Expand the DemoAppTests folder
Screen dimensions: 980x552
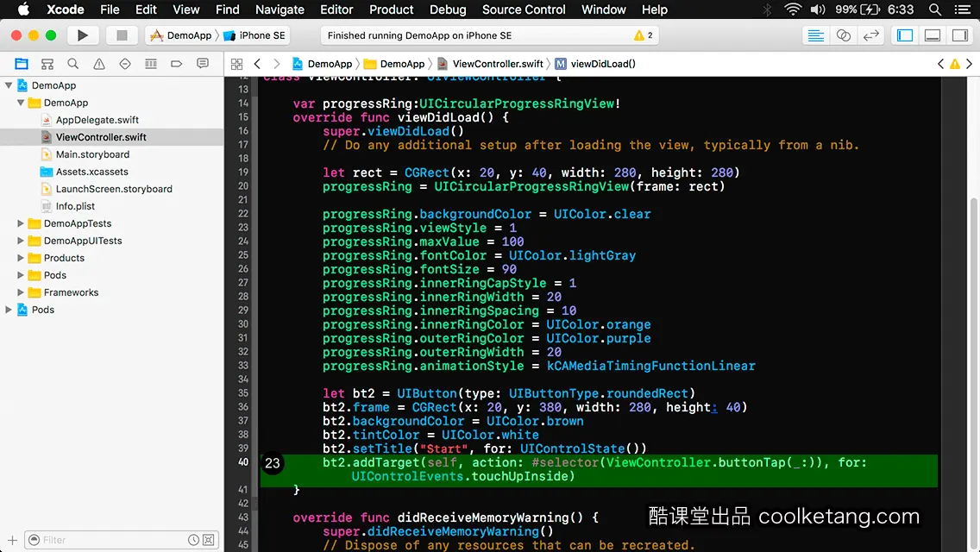pos(21,223)
